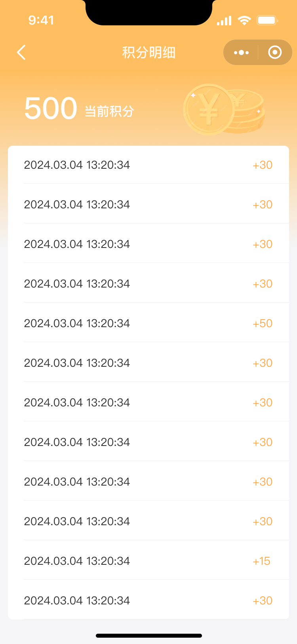Tap the timestamp on the +50 record
Image resolution: width=297 pixels, height=644 pixels.
pos(77,323)
